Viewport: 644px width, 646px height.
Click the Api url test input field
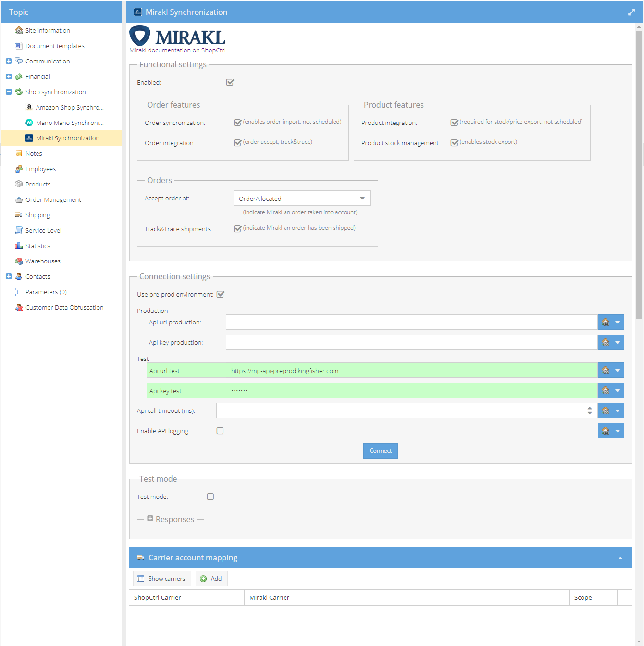click(412, 371)
